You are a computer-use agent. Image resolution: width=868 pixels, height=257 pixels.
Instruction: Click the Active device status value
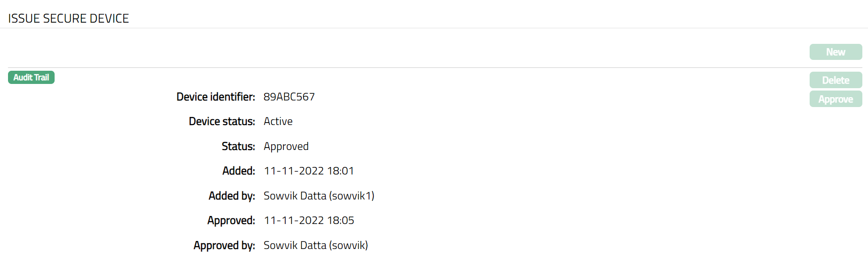coord(278,121)
